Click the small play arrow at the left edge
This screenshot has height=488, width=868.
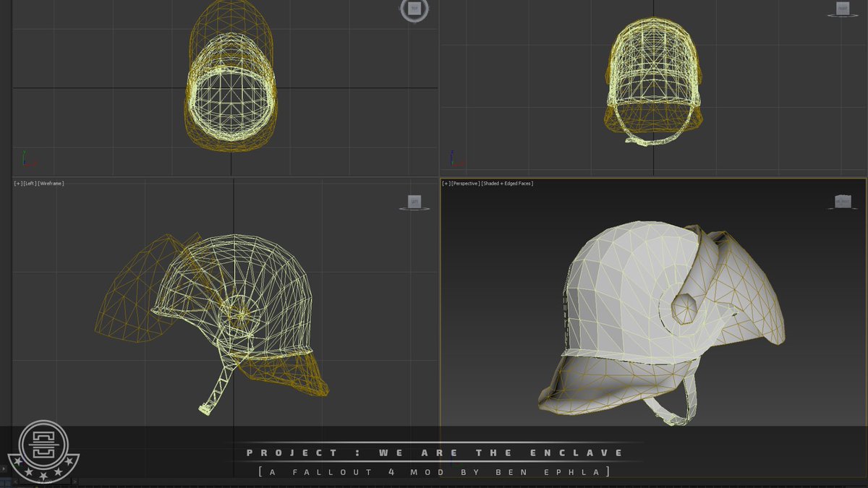pos(3,468)
